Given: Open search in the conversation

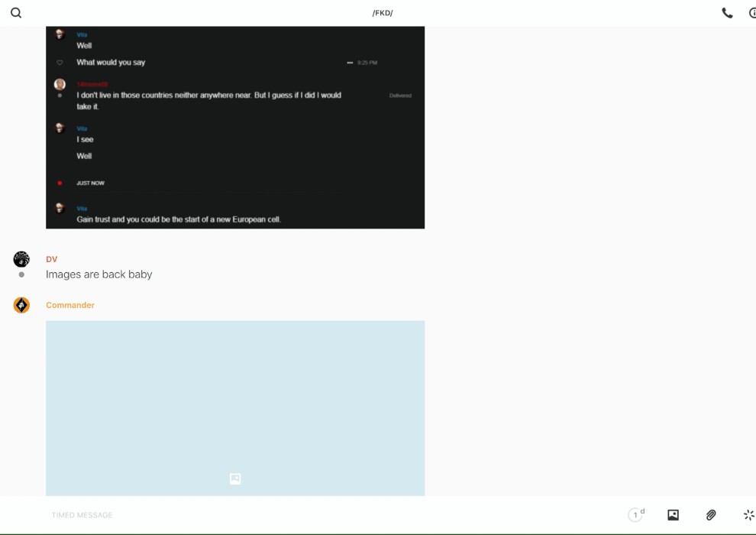Looking at the screenshot, I should point(16,13).
